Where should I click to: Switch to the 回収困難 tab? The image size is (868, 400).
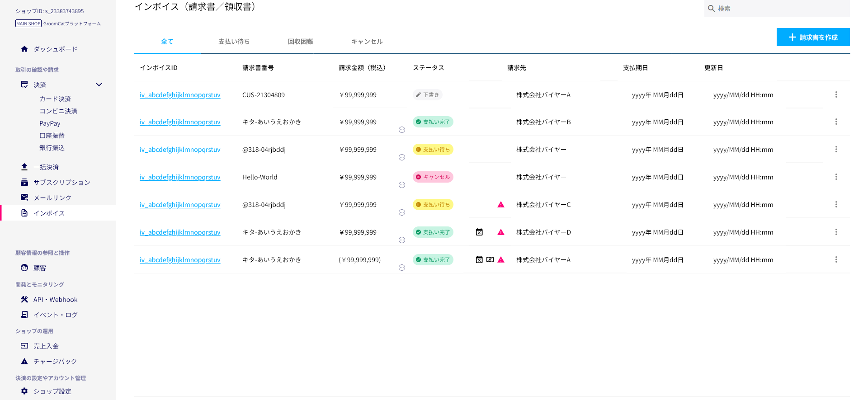coord(301,42)
